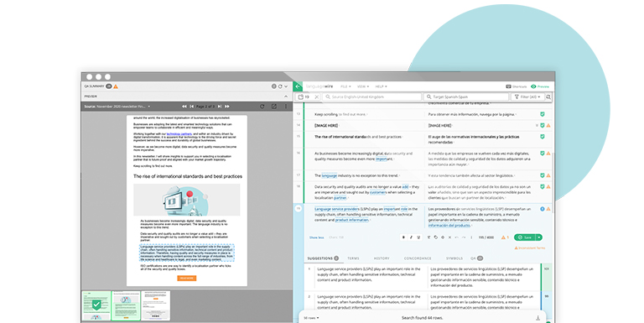644x323 pixels.
Task: Click the undo arrow in editor toolbar
Action: point(457,237)
